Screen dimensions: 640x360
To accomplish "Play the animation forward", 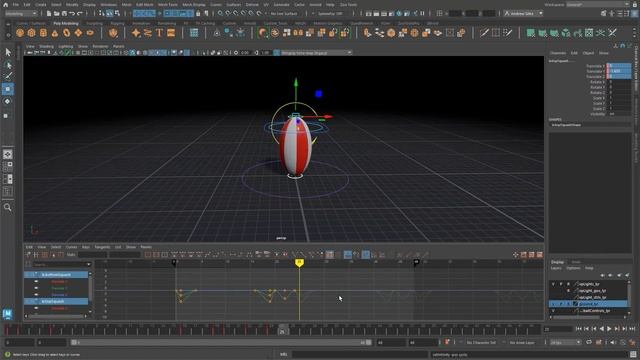I will [609, 329].
